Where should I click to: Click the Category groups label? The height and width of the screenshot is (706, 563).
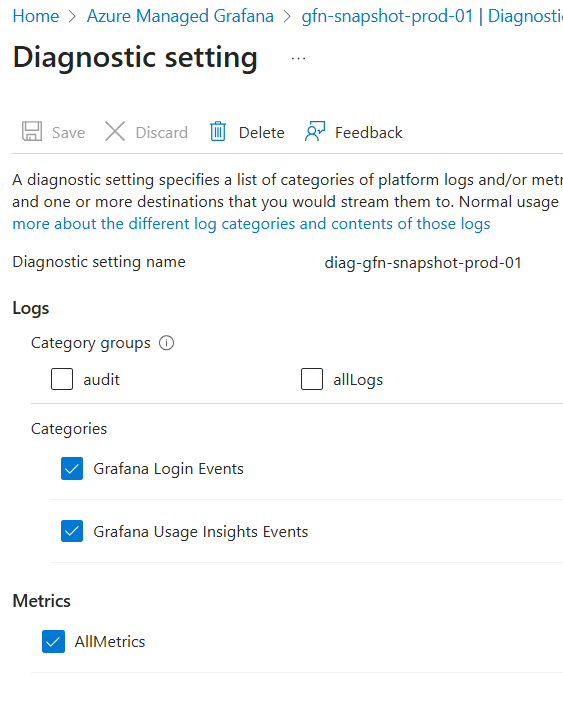(91, 344)
